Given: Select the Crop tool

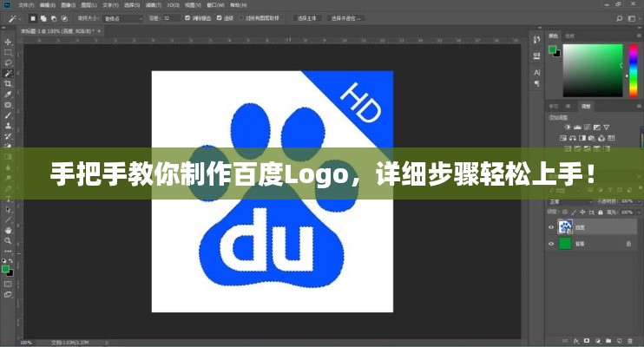Looking at the screenshot, I should (8, 83).
